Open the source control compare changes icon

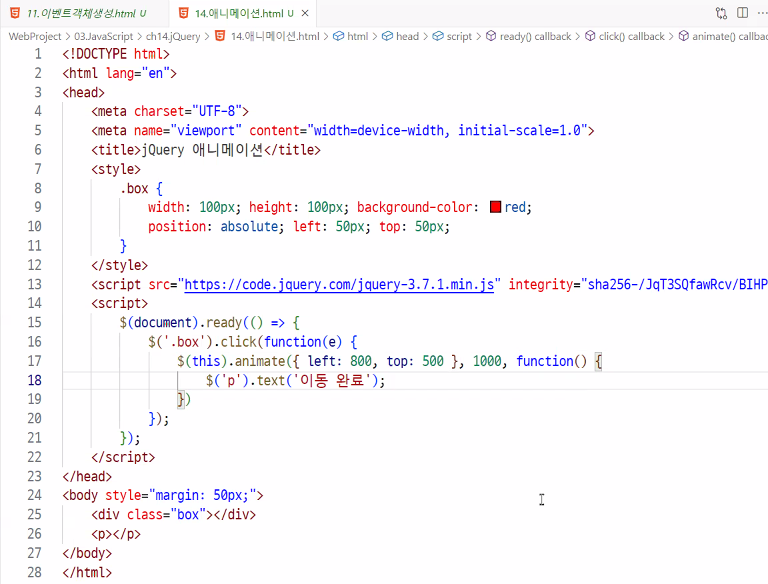click(721, 13)
